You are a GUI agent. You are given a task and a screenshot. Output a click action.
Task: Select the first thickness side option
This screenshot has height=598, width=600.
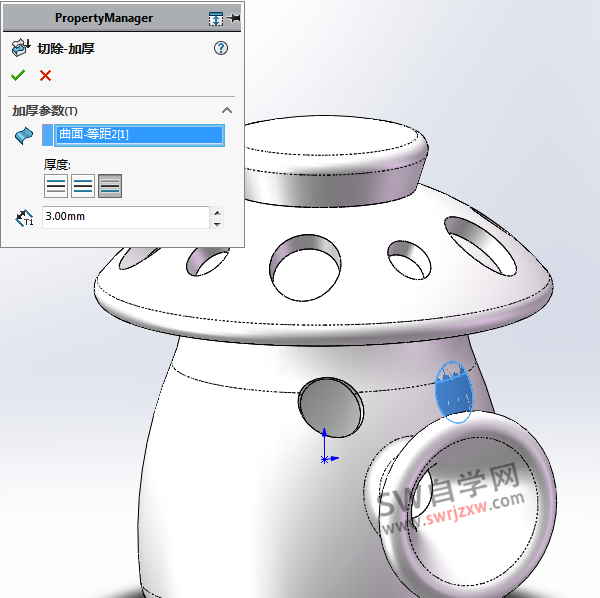click(56, 185)
